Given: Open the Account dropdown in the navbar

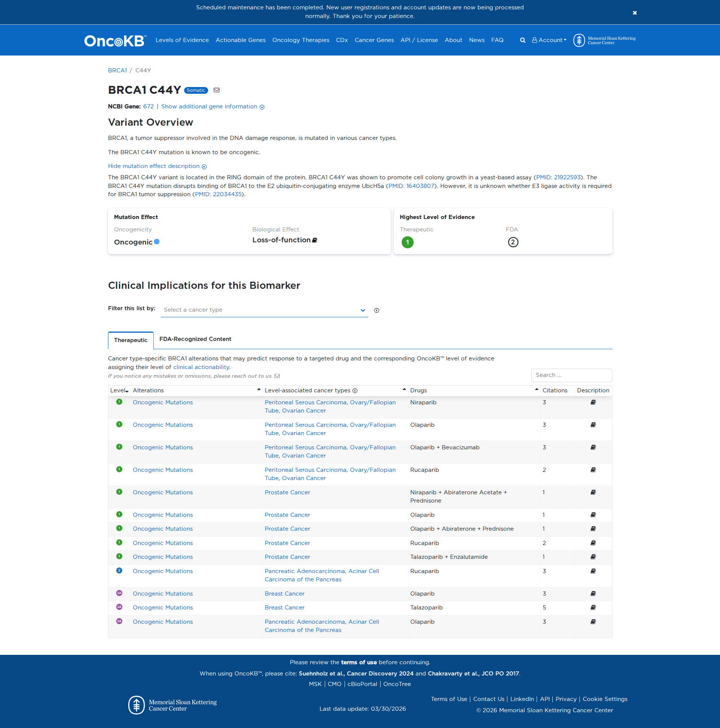Looking at the screenshot, I should pyautogui.click(x=549, y=40).
